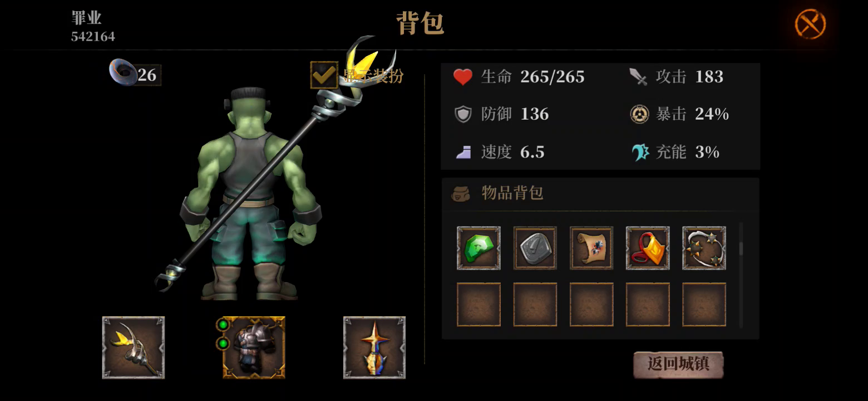Open the equipped chest armor slot
868x401 pixels.
[254, 348]
